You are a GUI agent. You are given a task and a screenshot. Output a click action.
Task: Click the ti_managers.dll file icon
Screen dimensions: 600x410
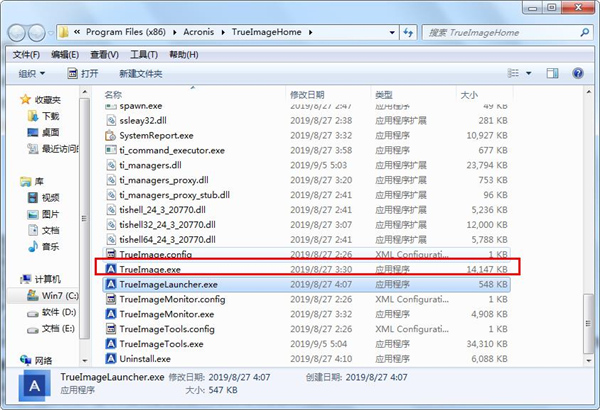111,165
